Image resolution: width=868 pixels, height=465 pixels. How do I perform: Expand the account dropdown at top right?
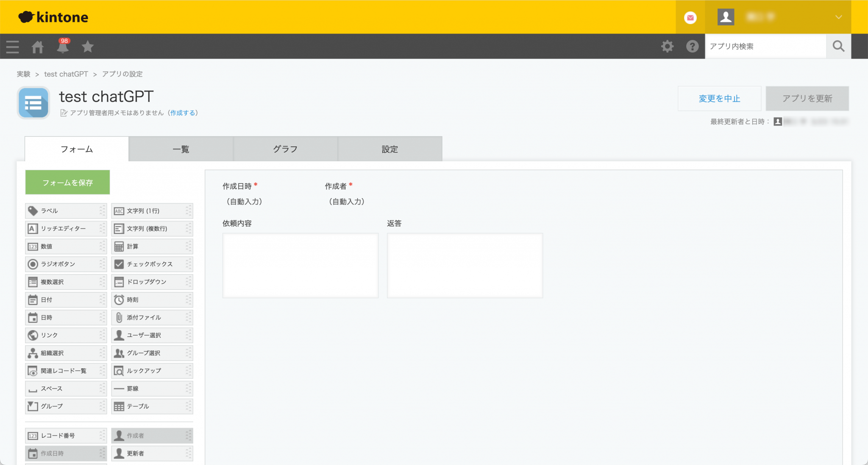tap(838, 17)
